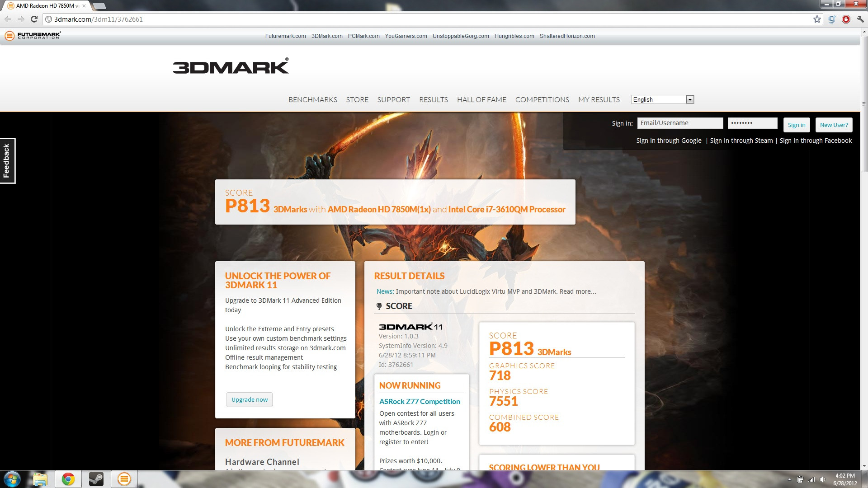The height and width of the screenshot is (488, 868).
Task: Sign in through Google
Action: coord(669,141)
